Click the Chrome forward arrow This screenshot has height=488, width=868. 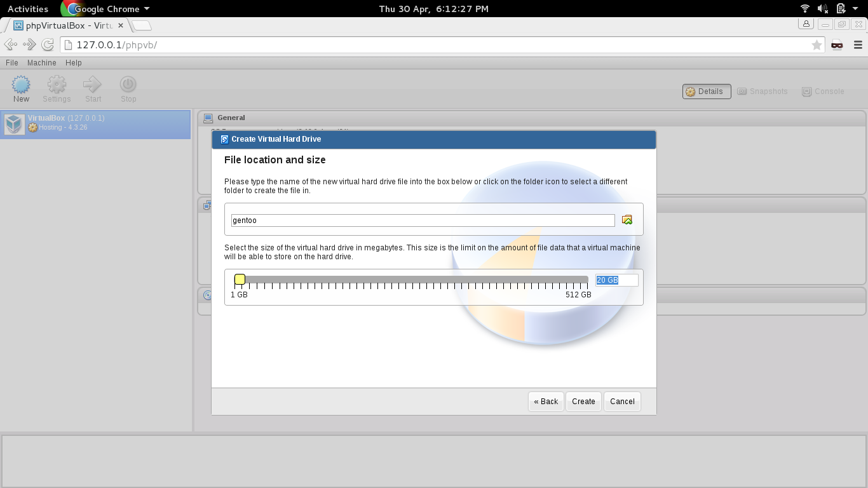tap(29, 44)
